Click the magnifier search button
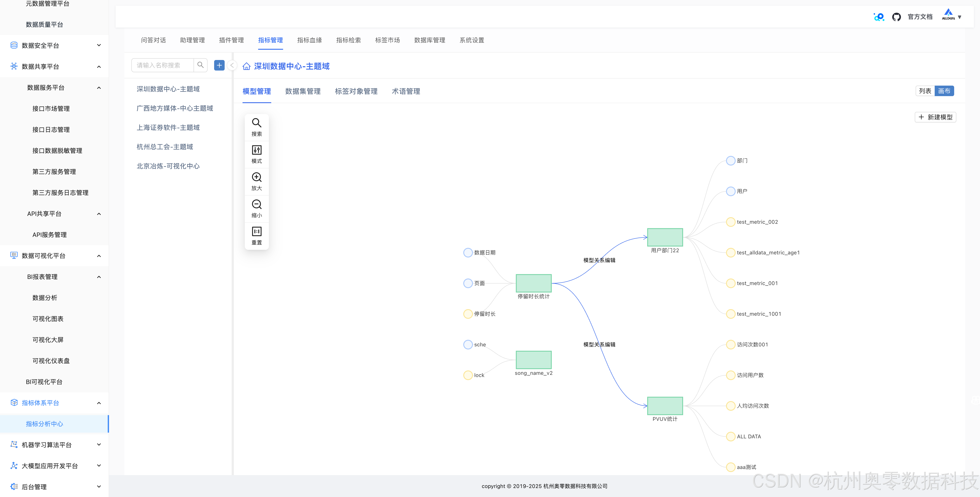Image resolution: width=980 pixels, height=497 pixels. pos(201,65)
